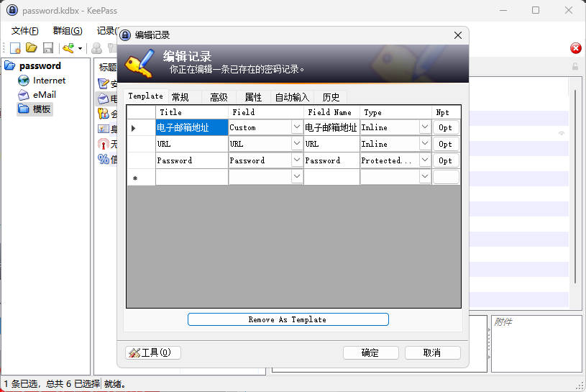This screenshot has width=586, height=392.
Task: Click the empty Title cell in new row
Action: [191, 177]
